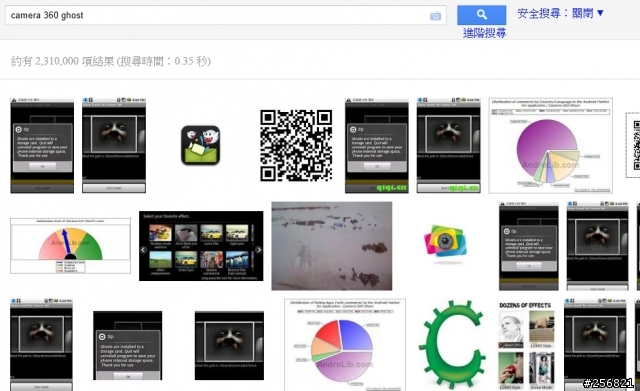Open the purple pie chart thumbnail
The height and width of the screenshot is (391, 640).
pyautogui.click(x=550, y=145)
